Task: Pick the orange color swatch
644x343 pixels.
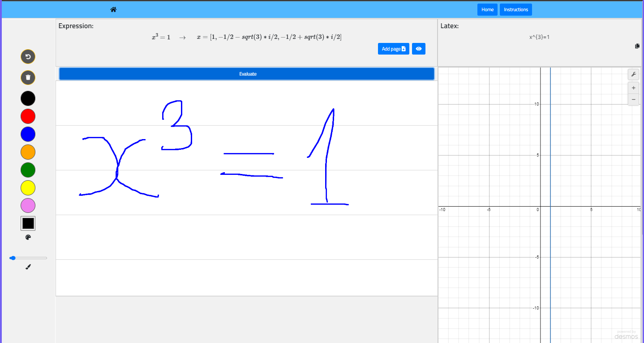Action: [28, 152]
